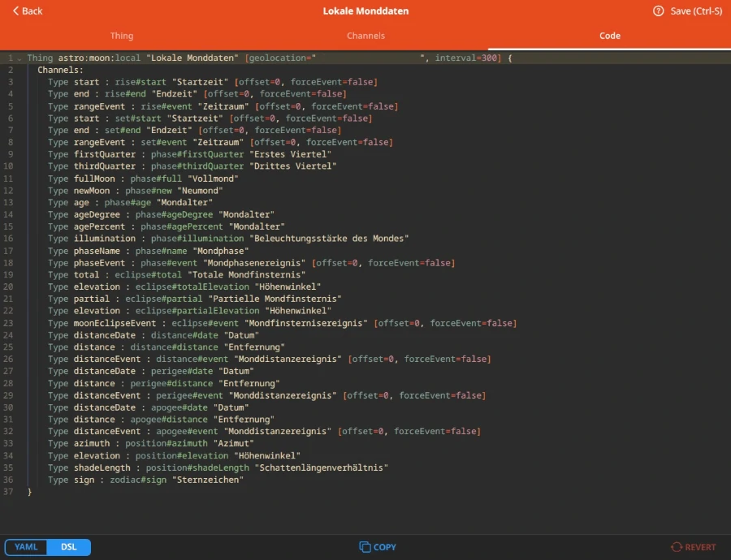Click the "Schattenlängenverhältnis" label text

pos(322,467)
